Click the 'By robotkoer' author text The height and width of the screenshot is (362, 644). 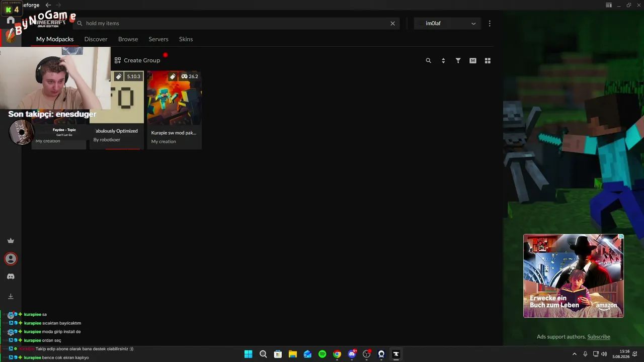(x=107, y=140)
